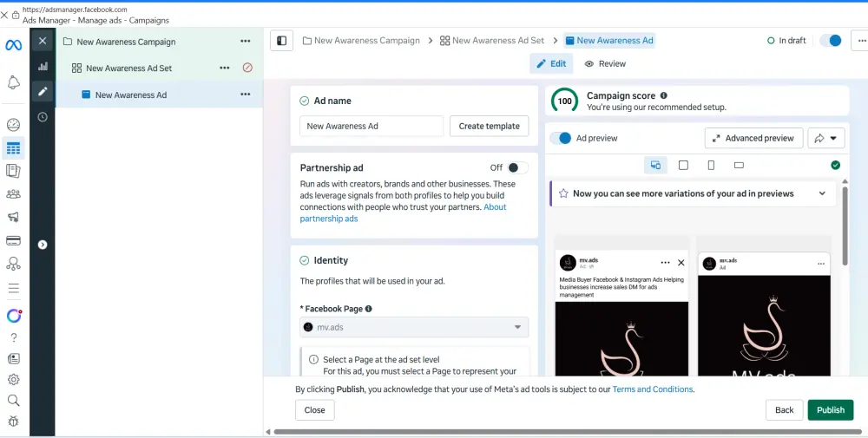Go to New Awareness Campaign breadcrumb
868x438 pixels.
361,41
